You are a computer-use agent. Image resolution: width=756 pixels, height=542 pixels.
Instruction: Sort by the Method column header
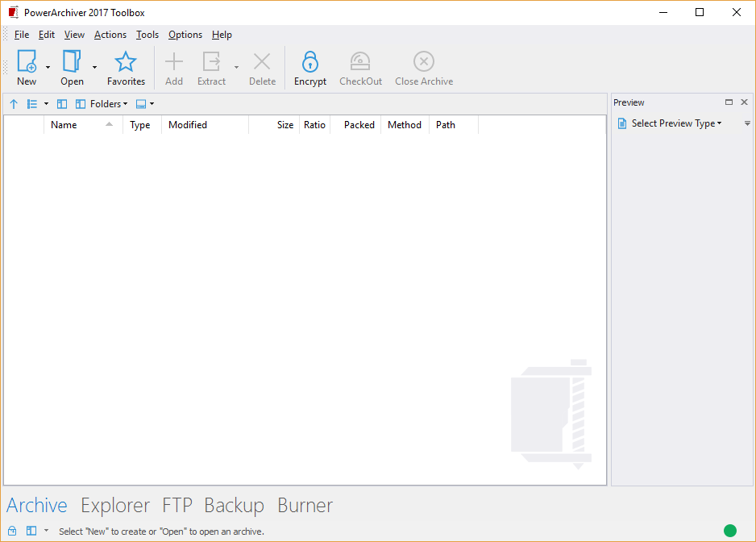click(405, 124)
